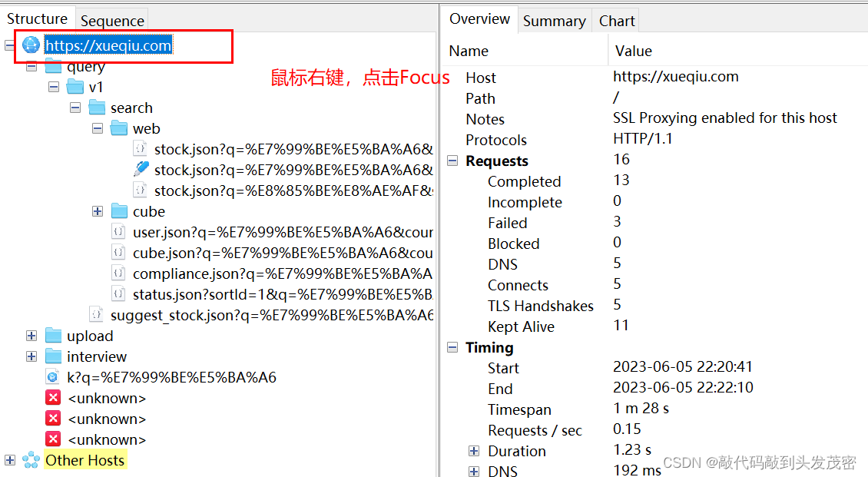Screen dimensions: 868x477
Task: Click the web folder icon
Action: pyautogui.click(x=119, y=128)
